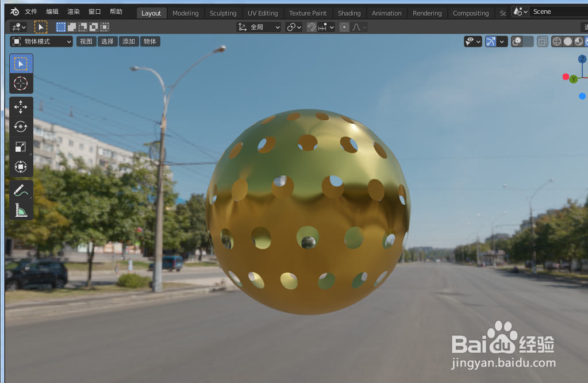Open the 渲染 (Render) menu
Screen dimensions: 588x383
74,12
